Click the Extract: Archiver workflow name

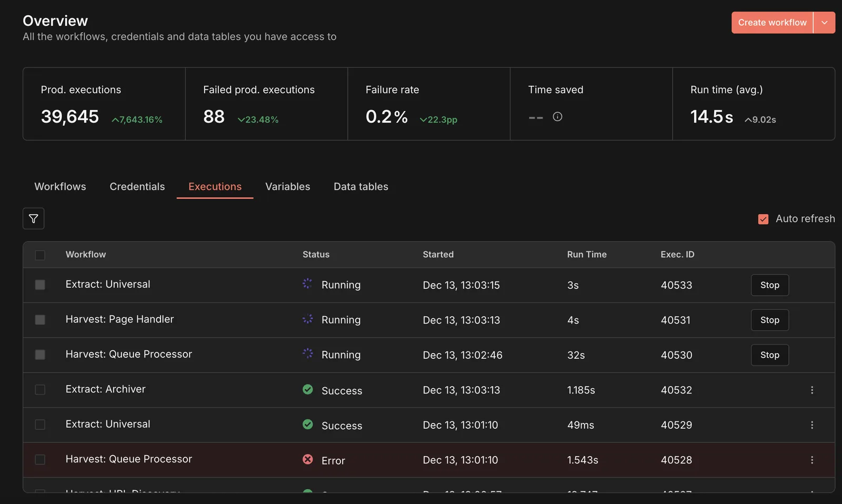click(105, 389)
